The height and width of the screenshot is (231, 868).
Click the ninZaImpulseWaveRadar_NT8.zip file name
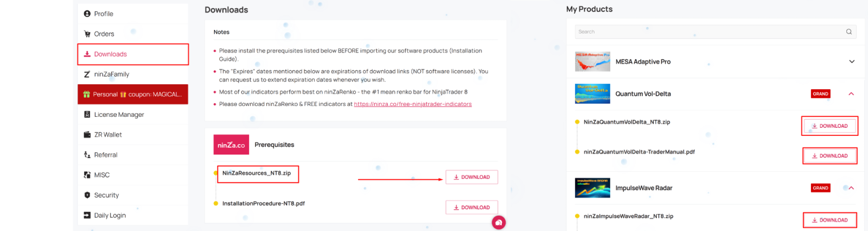pyautogui.click(x=628, y=216)
